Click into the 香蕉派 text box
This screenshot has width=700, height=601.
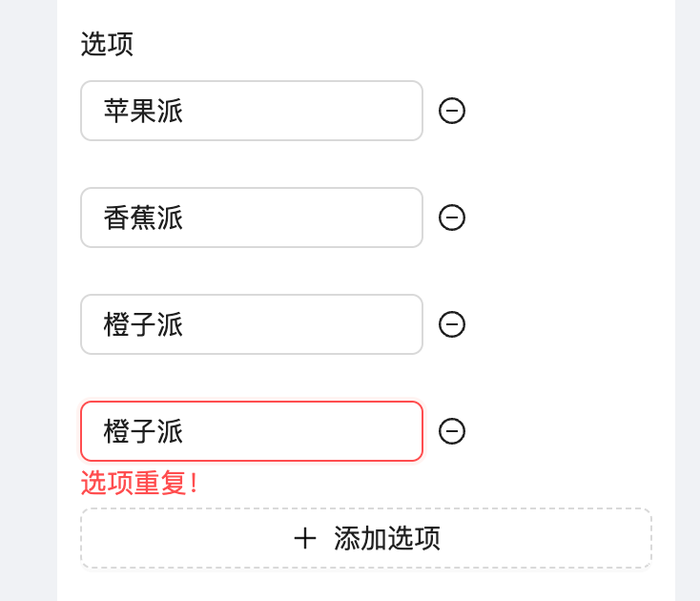click(252, 218)
